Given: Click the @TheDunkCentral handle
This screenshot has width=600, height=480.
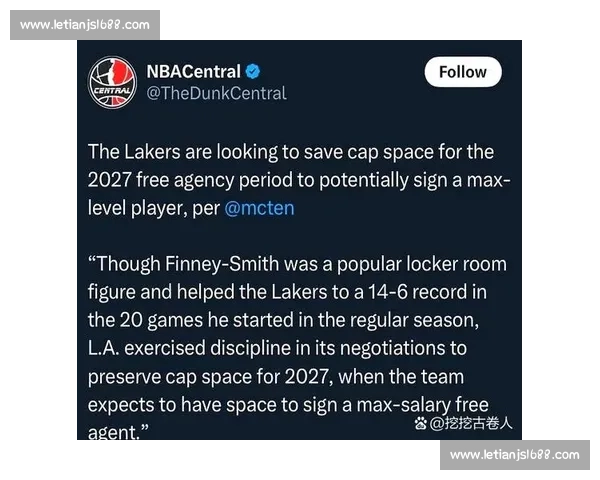Looking at the screenshot, I should click(x=216, y=93).
